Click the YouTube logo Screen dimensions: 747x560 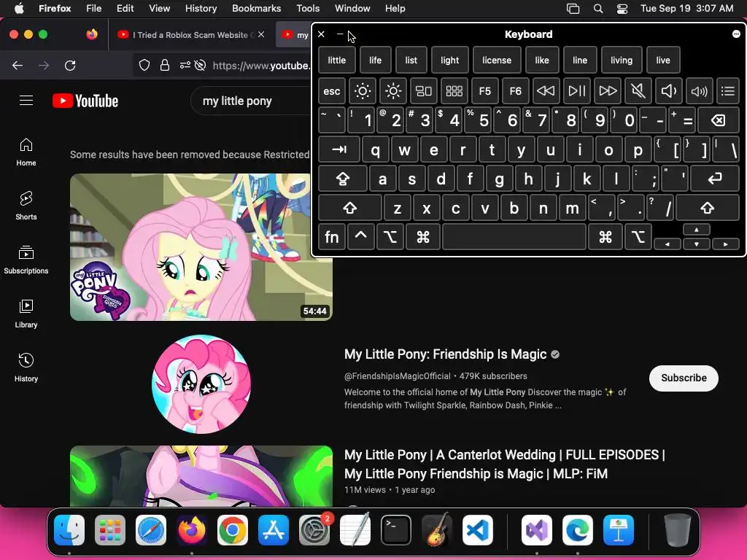pos(85,101)
